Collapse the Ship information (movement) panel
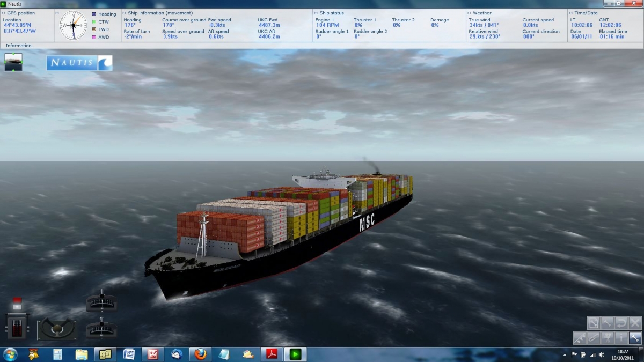Image resolution: width=644 pixels, height=362 pixels. pyautogui.click(x=125, y=13)
